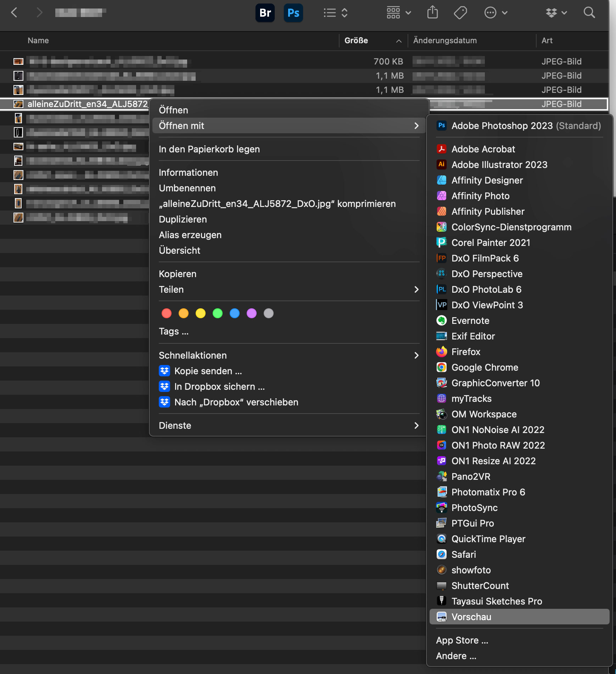Viewport: 616px width, 674px height.
Task: Open with Pano2VR
Action: click(519, 477)
